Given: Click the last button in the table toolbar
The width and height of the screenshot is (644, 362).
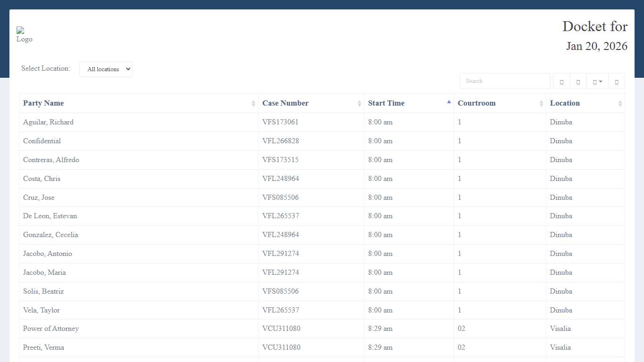Looking at the screenshot, I should [616, 81].
